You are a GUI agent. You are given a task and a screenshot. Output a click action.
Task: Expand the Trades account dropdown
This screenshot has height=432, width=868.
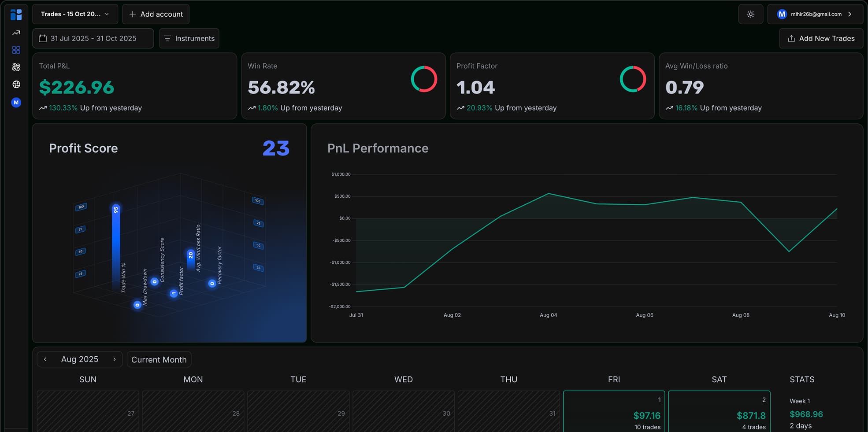pyautogui.click(x=75, y=14)
